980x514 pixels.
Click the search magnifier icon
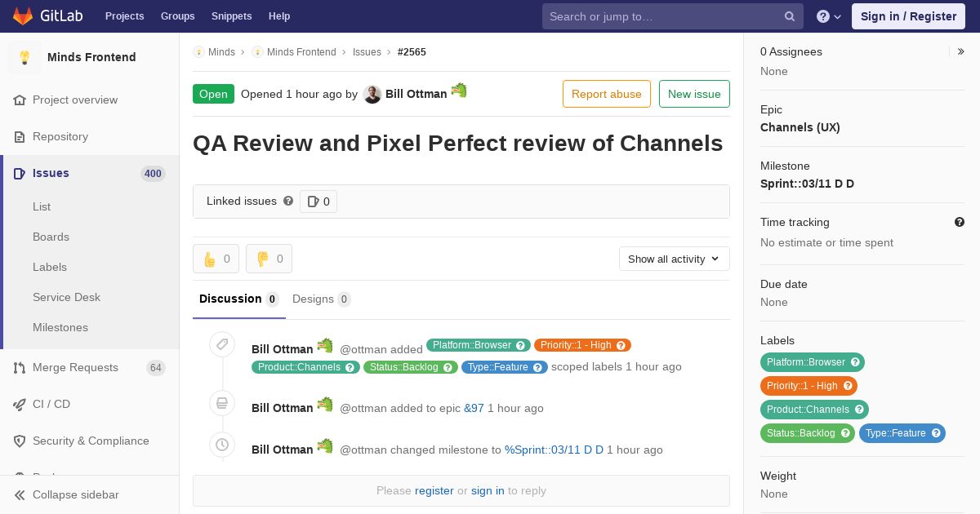coord(790,16)
